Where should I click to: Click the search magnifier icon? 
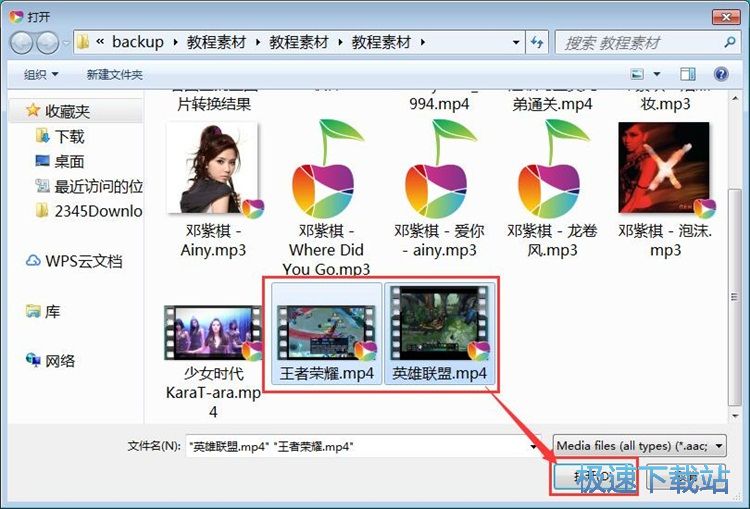[x=730, y=43]
